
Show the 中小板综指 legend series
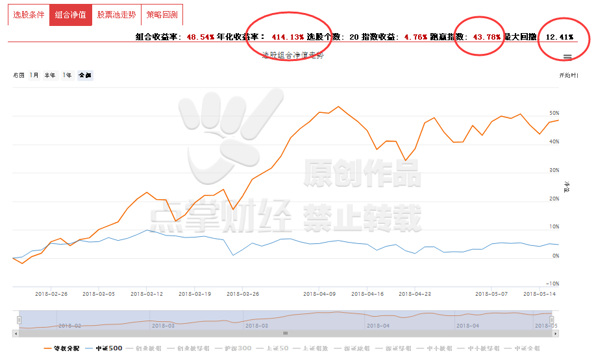pos(478,348)
